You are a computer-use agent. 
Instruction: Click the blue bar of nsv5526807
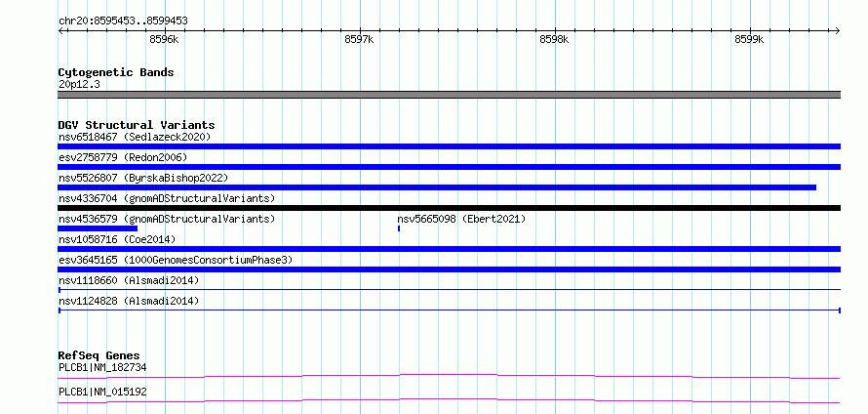[x=437, y=187]
